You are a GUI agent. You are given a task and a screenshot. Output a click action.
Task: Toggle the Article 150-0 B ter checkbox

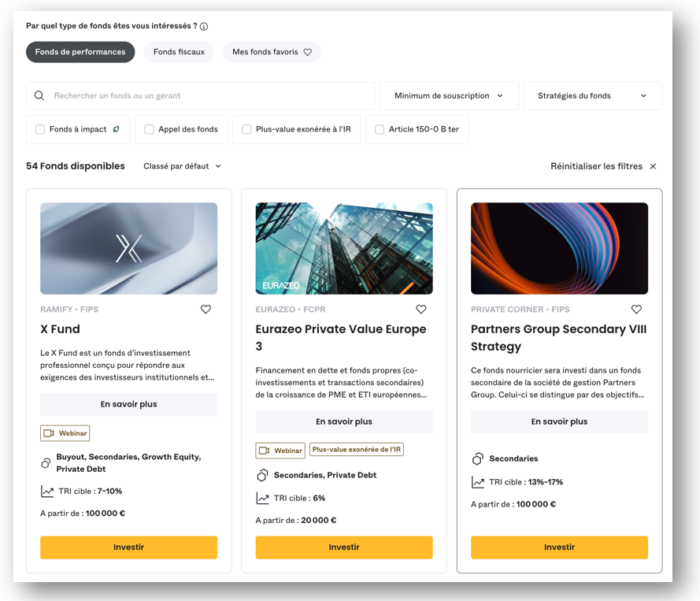click(x=380, y=129)
